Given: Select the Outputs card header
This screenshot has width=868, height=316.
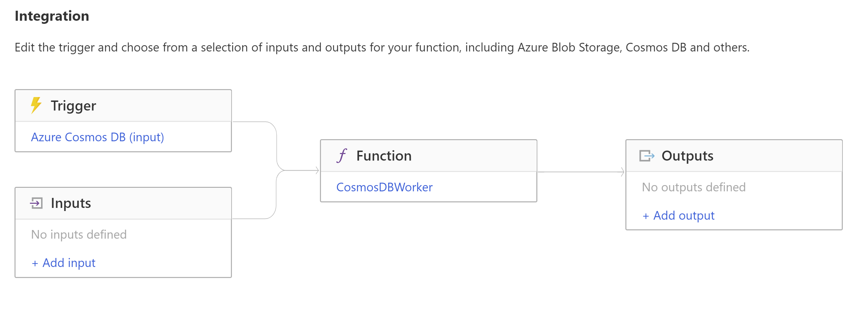Looking at the screenshot, I should pyautogui.click(x=734, y=156).
